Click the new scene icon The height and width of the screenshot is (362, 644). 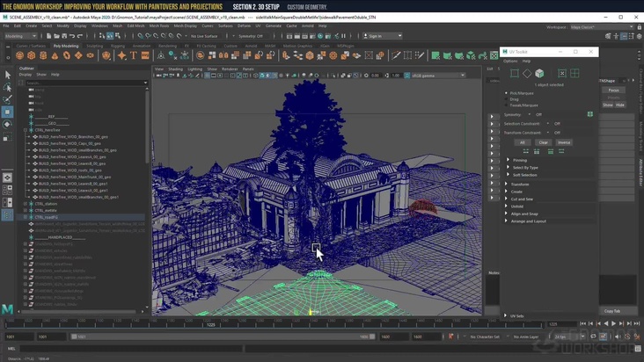pos(49,36)
